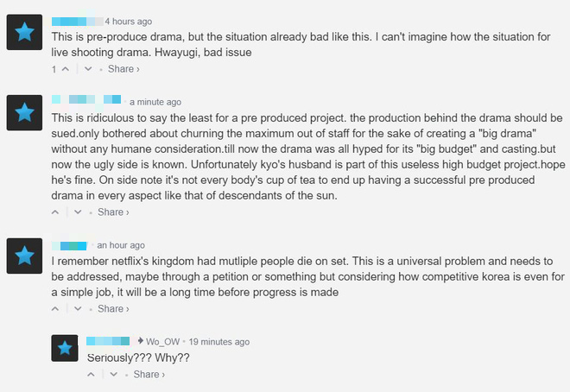Upvote the Hwayugi pre-produce drama comment

[66, 69]
